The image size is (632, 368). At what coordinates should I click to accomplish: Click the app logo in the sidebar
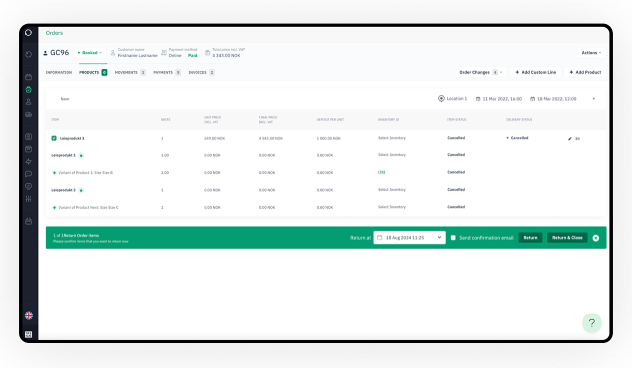28,33
